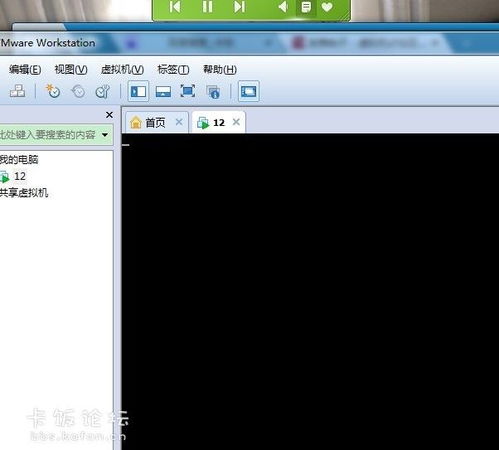Toggle the console view button

click(x=249, y=91)
